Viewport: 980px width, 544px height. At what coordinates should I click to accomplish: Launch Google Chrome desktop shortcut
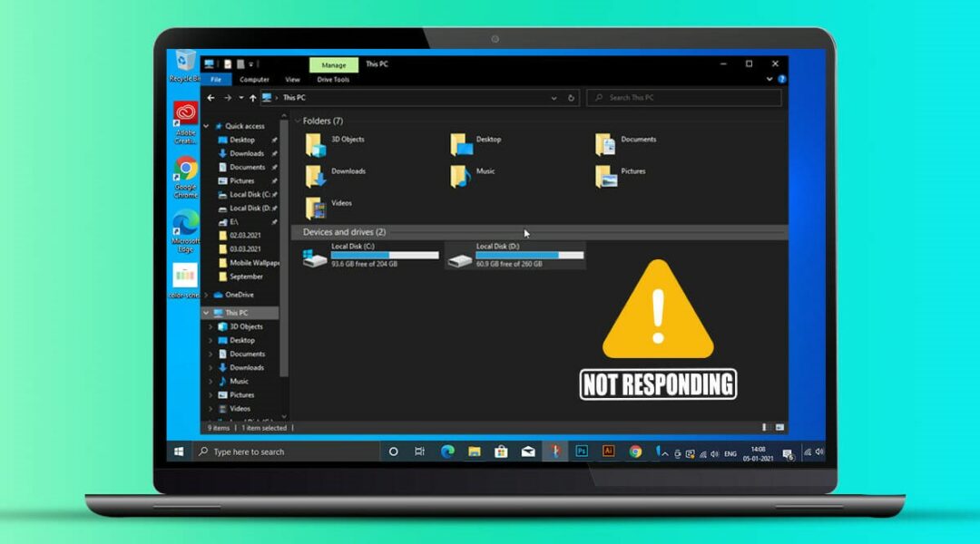186,178
